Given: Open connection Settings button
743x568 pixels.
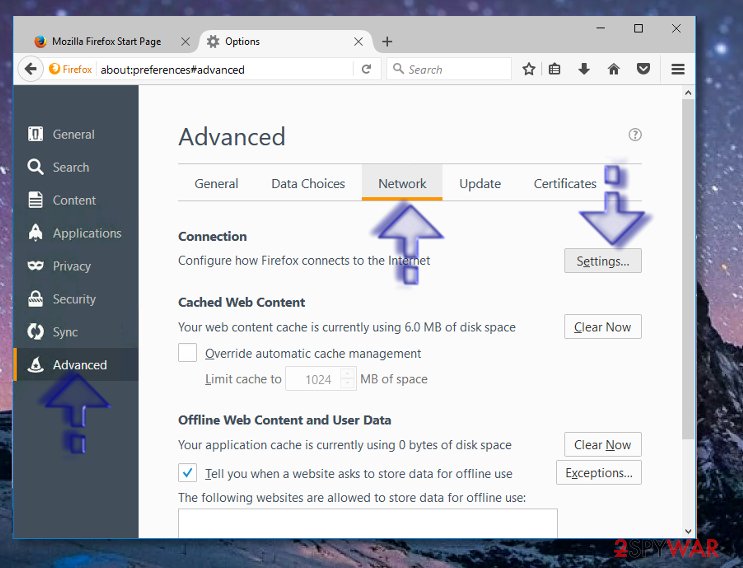Looking at the screenshot, I should pos(603,261).
